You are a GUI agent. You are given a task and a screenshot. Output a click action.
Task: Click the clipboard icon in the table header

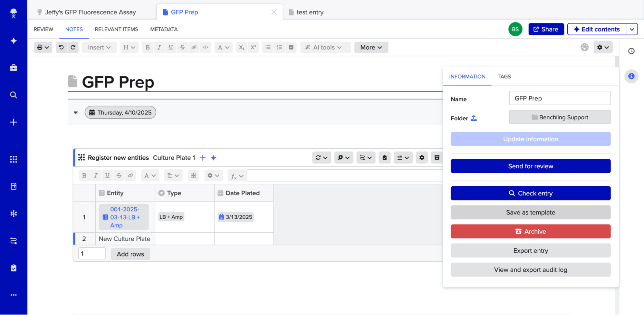[384, 158]
